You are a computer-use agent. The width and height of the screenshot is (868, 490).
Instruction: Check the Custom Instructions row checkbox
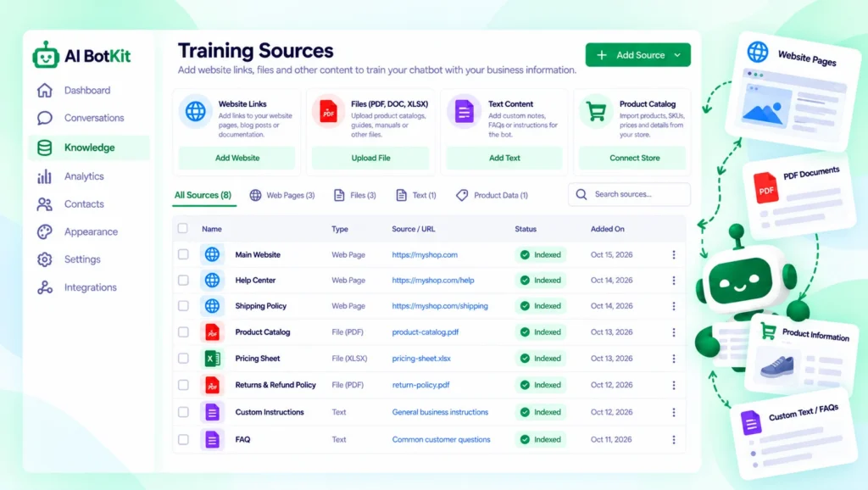pyautogui.click(x=183, y=412)
